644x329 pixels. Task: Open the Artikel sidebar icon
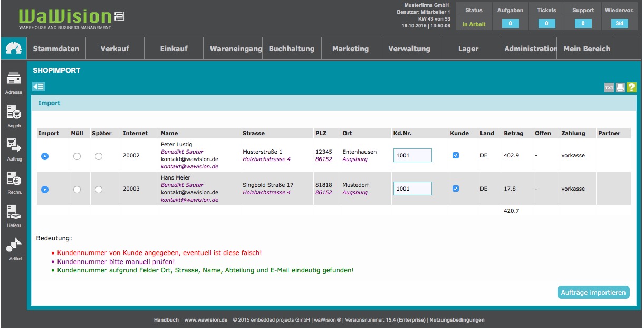pyautogui.click(x=13, y=246)
